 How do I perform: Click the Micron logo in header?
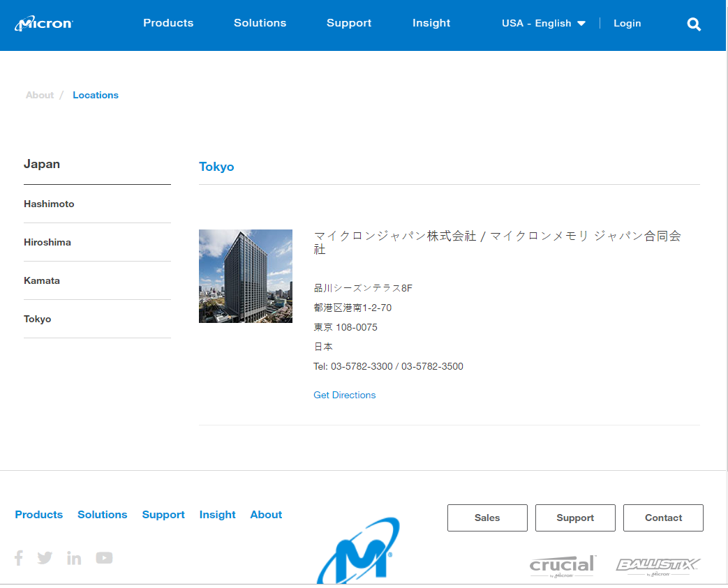coord(44,23)
